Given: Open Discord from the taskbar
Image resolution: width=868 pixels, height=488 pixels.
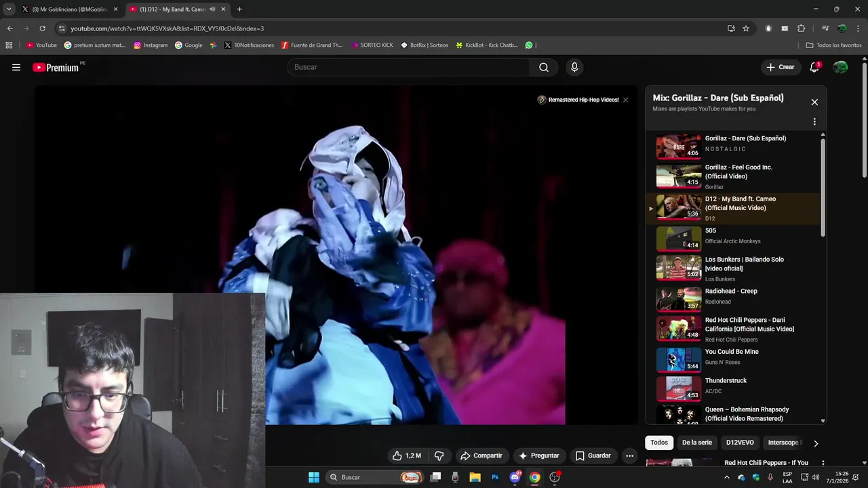Looking at the screenshot, I should point(515,477).
